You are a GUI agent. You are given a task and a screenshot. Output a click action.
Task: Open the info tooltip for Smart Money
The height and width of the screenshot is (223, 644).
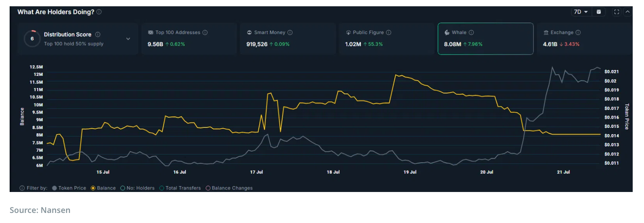290,33
